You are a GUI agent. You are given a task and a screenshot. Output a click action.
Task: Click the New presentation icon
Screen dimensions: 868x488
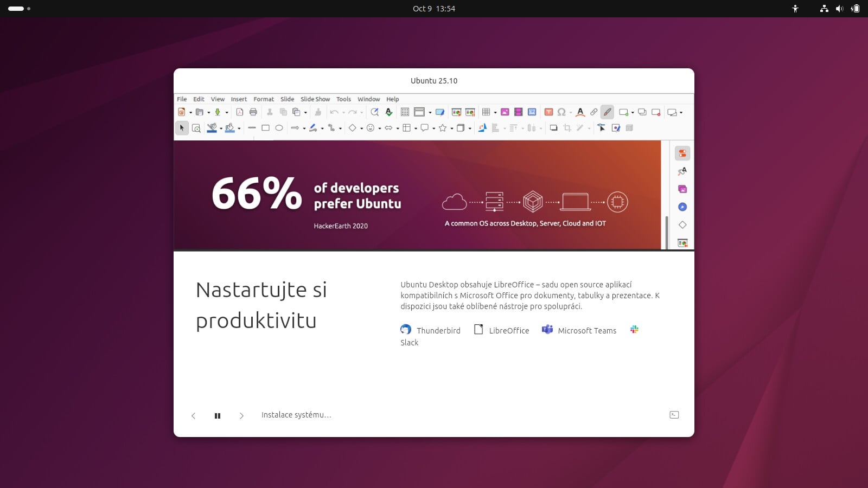point(182,112)
